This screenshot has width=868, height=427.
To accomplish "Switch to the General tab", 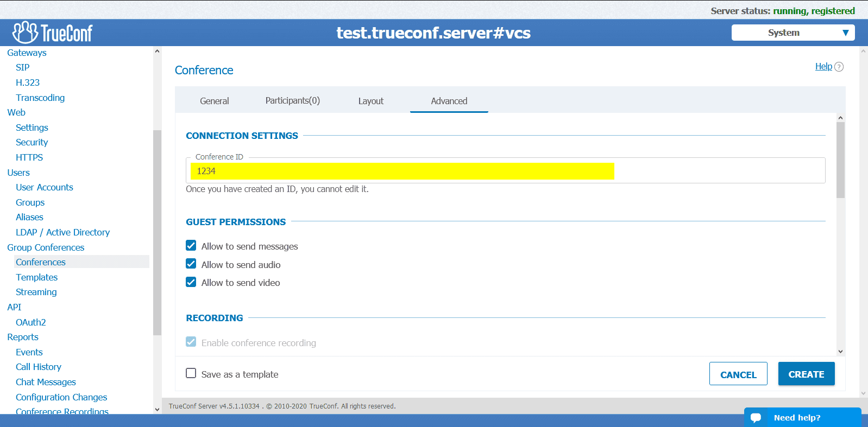I will pos(215,101).
